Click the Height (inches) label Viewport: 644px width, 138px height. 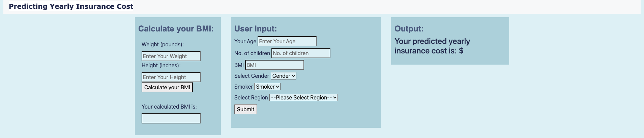(x=161, y=65)
